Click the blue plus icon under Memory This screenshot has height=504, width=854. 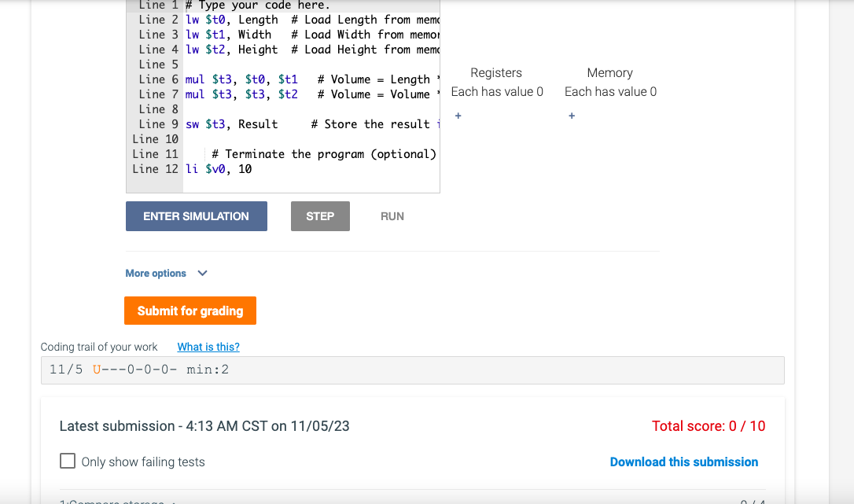(x=571, y=116)
